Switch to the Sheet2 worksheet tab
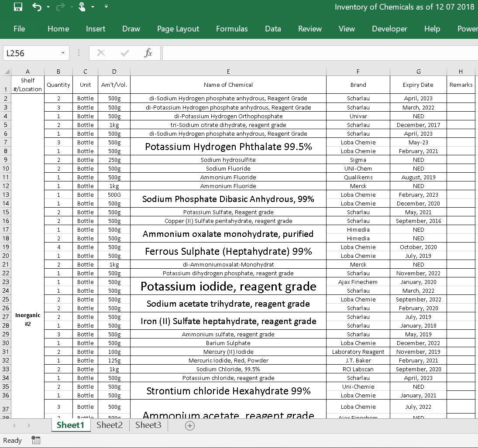Screen dimensions: 478x448 click(x=110, y=425)
